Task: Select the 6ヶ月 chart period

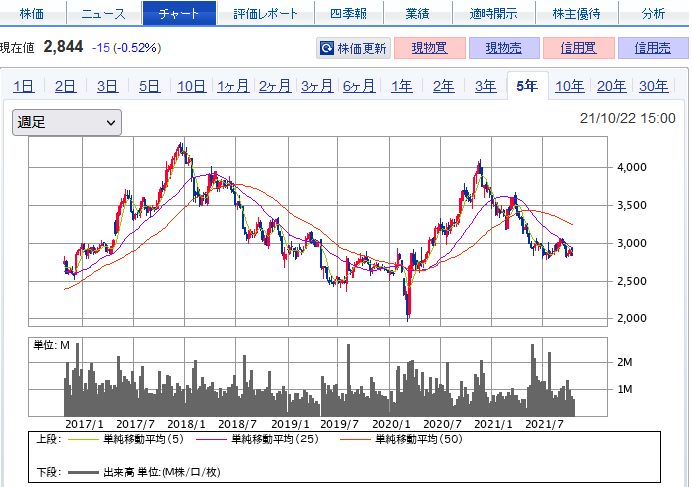Action: pyautogui.click(x=359, y=86)
